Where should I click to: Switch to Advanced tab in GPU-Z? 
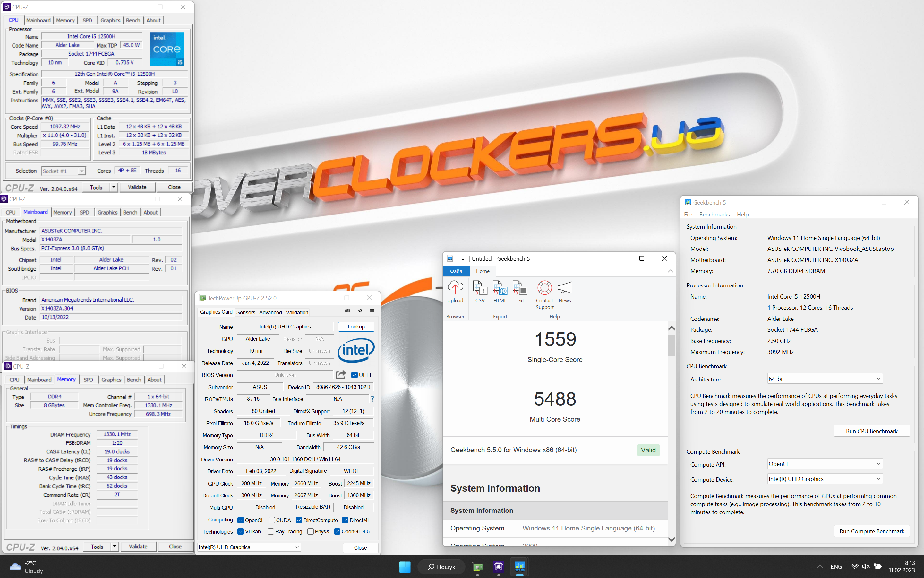tap(270, 312)
